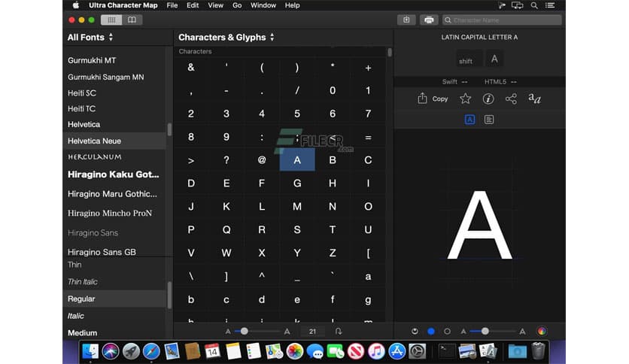
Task: Click the printer icon in toolbar
Action: (x=429, y=20)
